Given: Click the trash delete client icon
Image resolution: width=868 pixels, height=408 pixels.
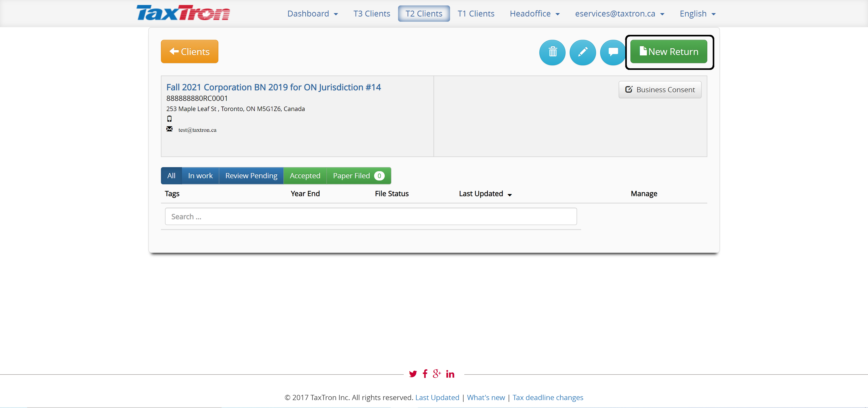Looking at the screenshot, I should [552, 52].
